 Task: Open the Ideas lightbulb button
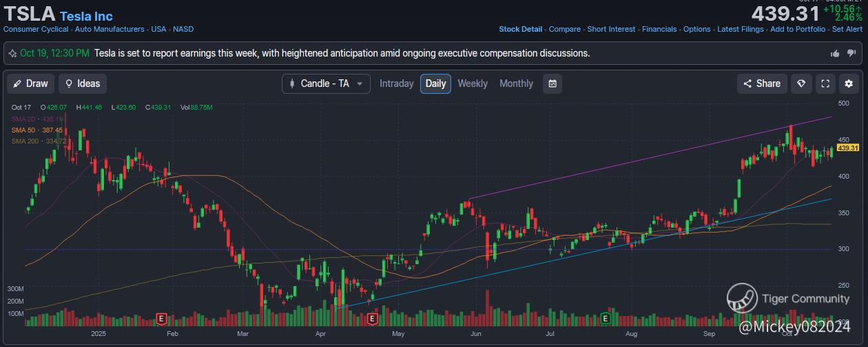click(83, 83)
